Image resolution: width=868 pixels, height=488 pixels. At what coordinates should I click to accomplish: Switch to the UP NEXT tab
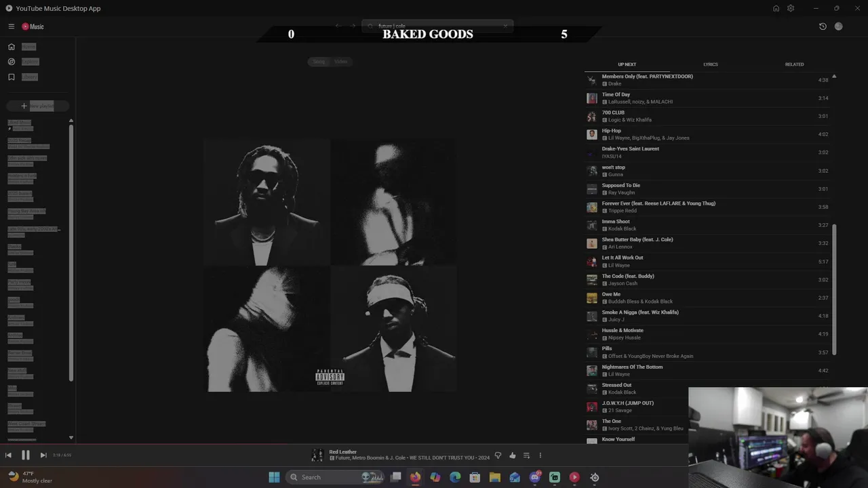[x=627, y=64]
